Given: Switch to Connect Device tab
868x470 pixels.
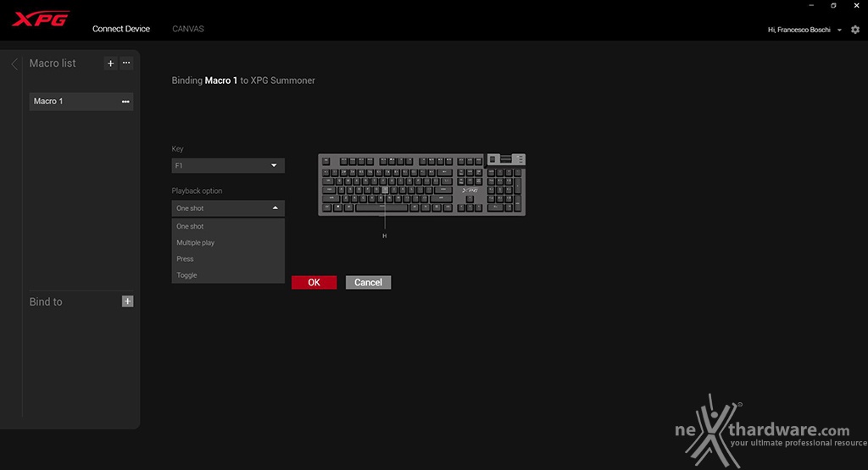Looking at the screenshot, I should point(121,29).
